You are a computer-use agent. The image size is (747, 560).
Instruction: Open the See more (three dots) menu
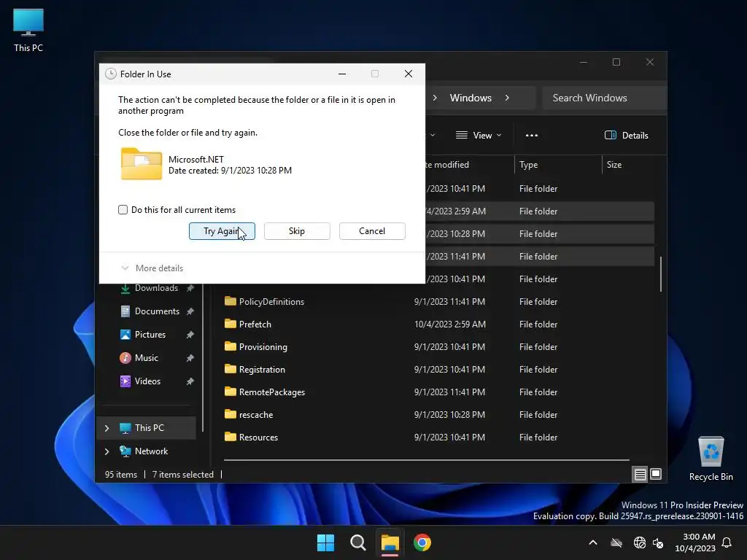pos(532,135)
